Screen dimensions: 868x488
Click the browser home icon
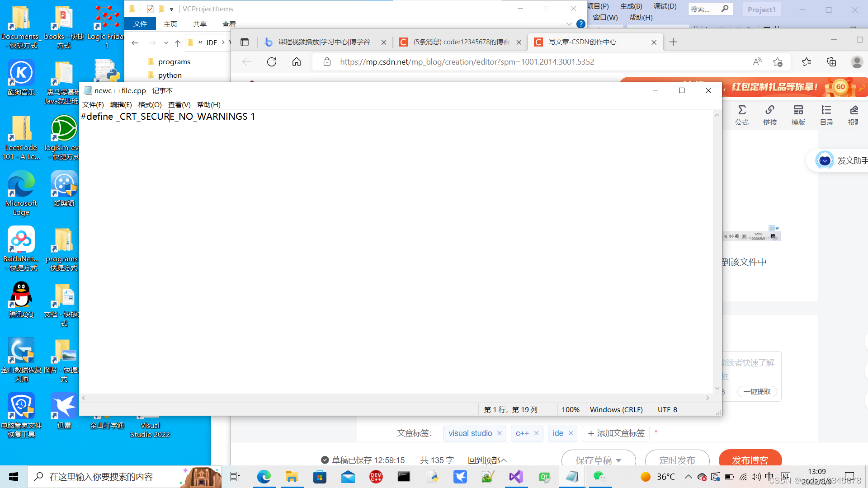[x=297, y=62]
